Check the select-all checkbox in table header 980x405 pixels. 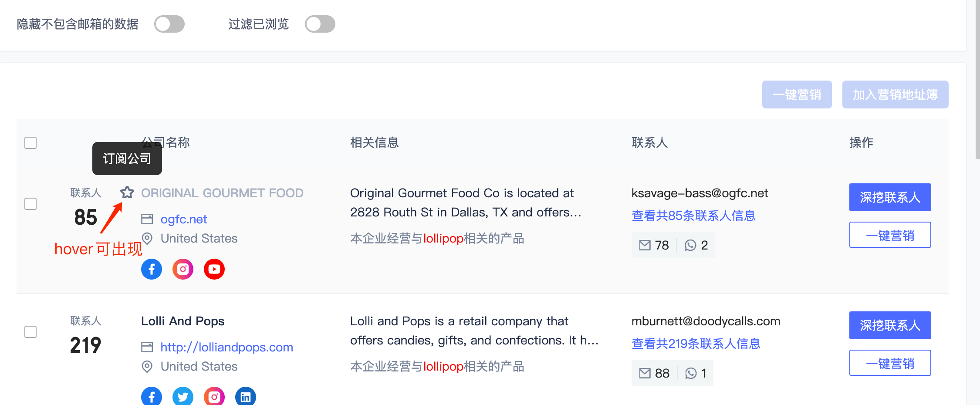[30, 143]
